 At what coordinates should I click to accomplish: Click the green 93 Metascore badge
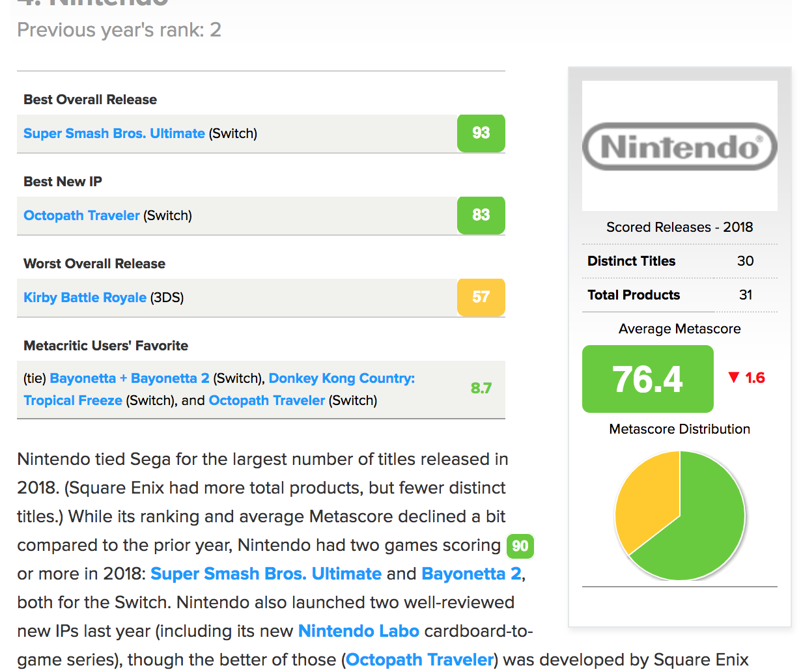click(x=481, y=133)
